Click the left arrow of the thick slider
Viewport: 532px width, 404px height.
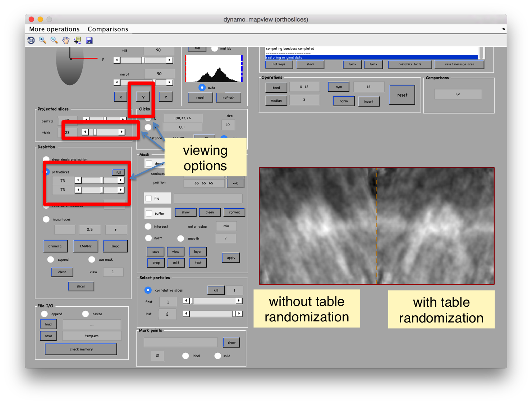point(85,132)
